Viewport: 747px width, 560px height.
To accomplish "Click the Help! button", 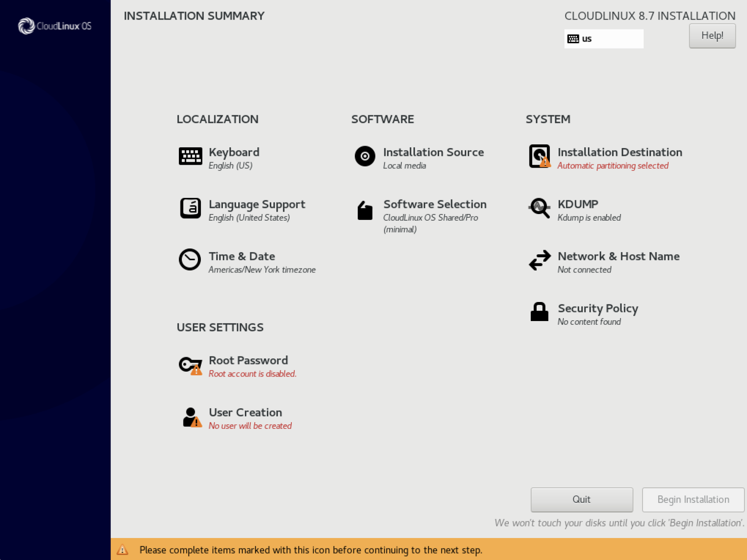I will point(712,36).
